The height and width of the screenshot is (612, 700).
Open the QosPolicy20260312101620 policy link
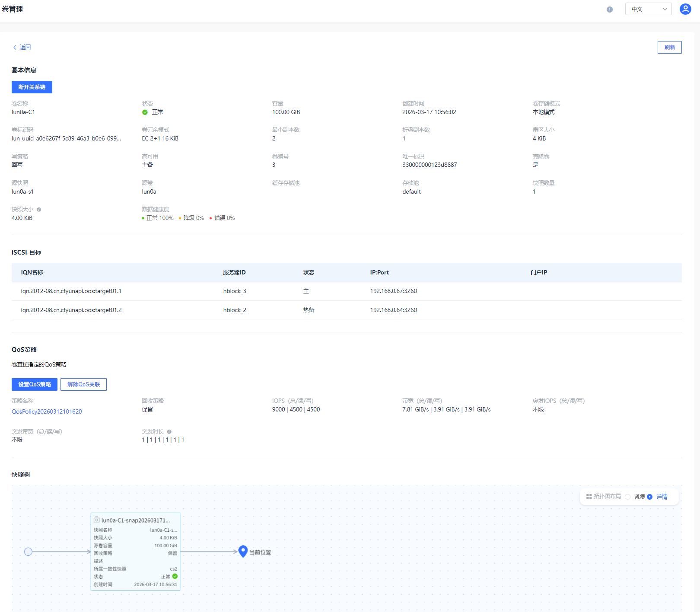(x=47, y=411)
